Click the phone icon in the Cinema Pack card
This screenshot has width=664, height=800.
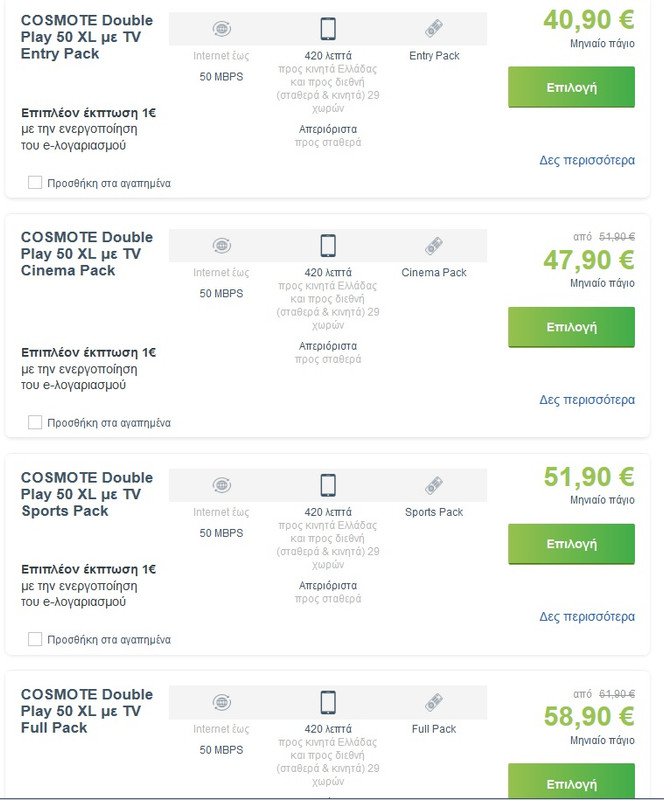pos(328,245)
